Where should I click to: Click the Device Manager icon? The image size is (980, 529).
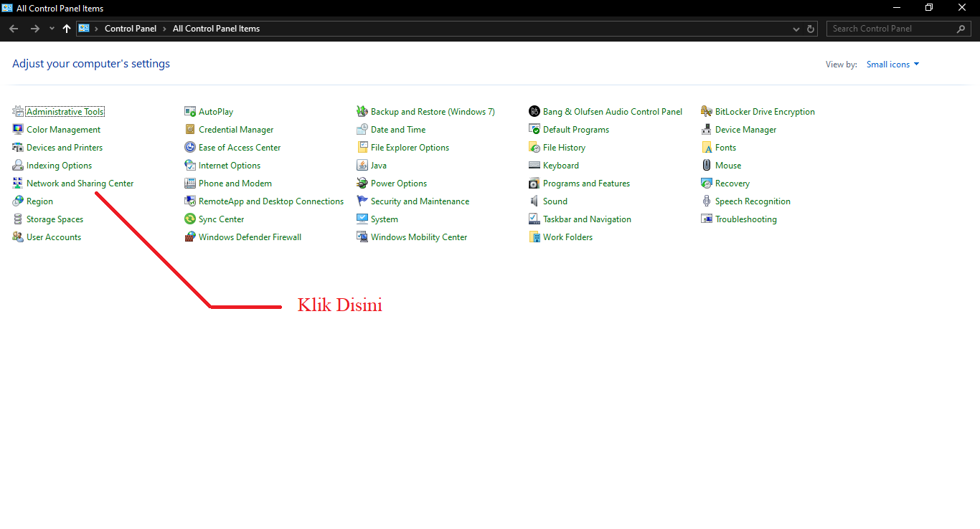click(x=707, y=130)
